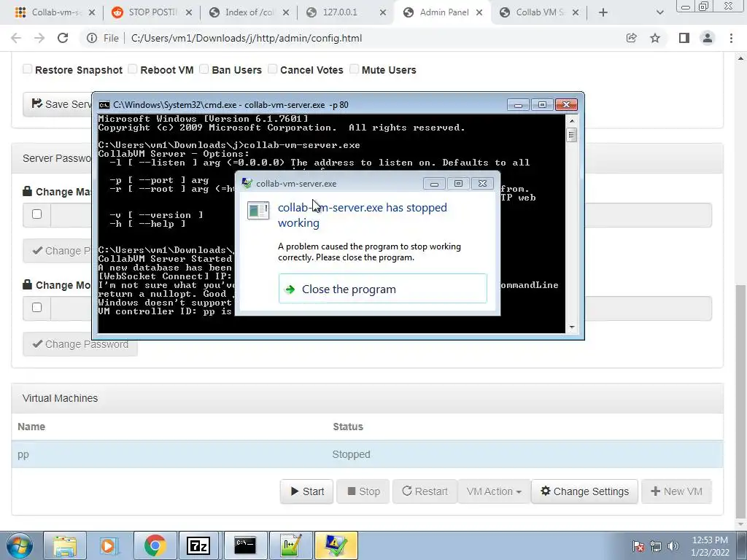This screenshot has height=560, width=747.
Task: Open the Chrome profile avatar
Action: [708, 38]
